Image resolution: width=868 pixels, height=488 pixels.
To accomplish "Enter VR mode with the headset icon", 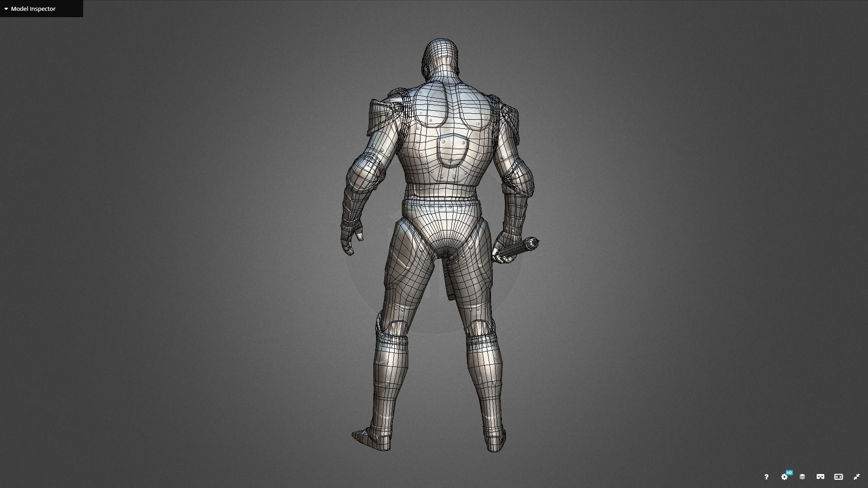I will [x=821, y=477].
